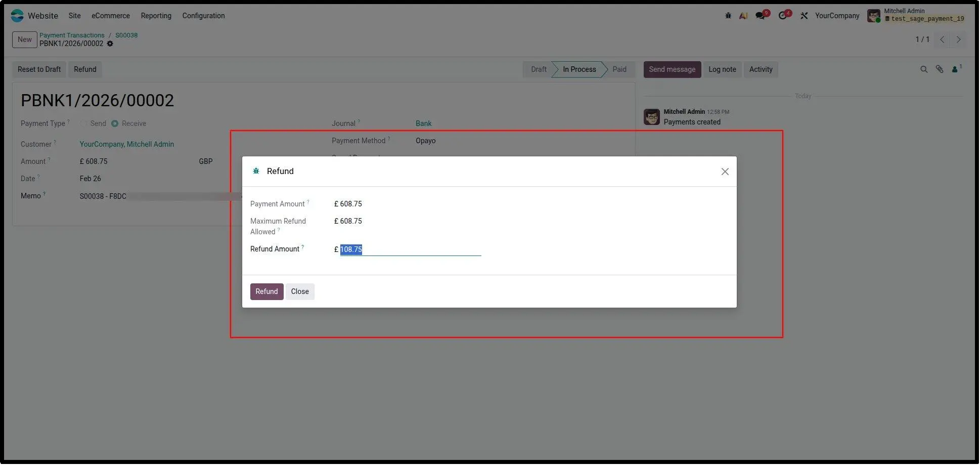Click Payment Amount value £ 608.75
Image resolution: width=980 pixels, height=465 pixels.
coord(348,204)
